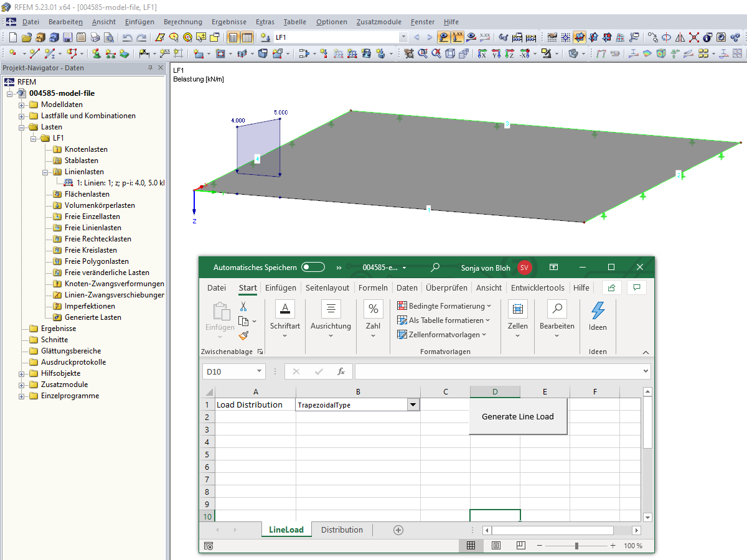Toggle project navigator panel display button
The image size is (747, 560).
coord(233,37)
